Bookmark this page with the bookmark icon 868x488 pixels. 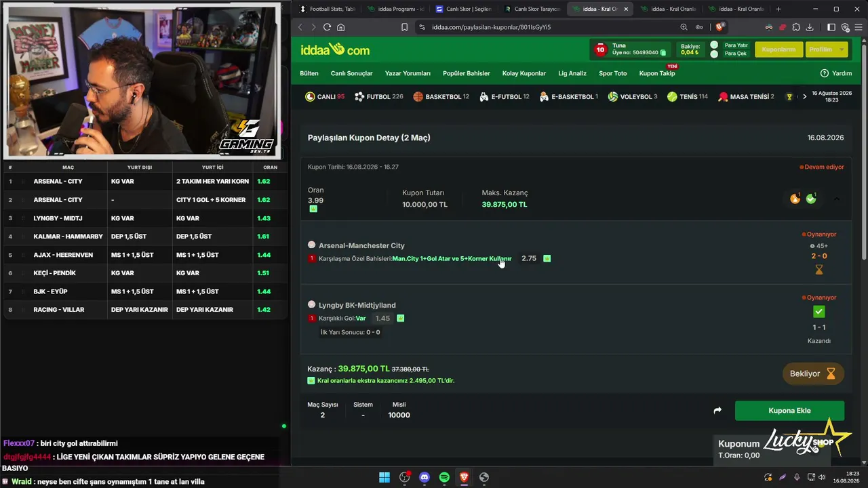404,27
